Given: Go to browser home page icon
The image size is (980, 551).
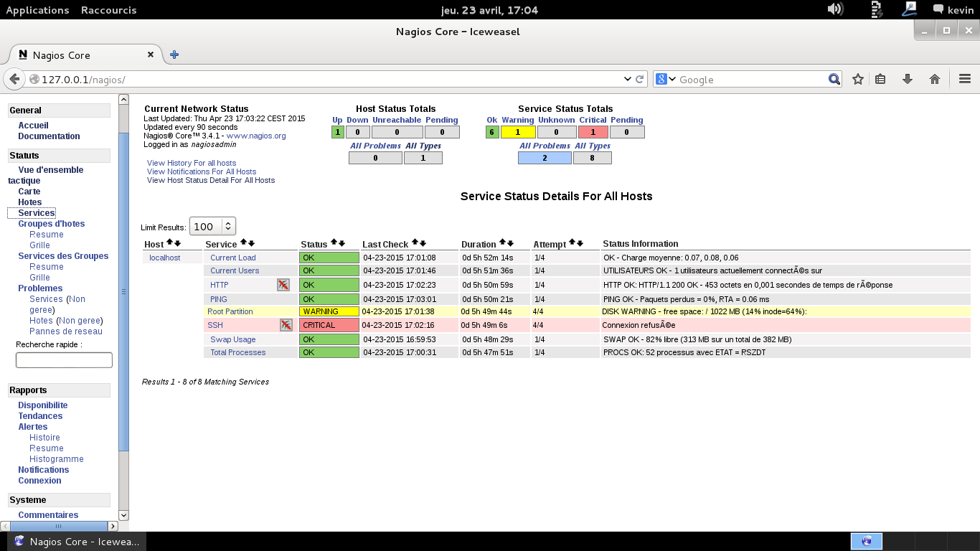Looking at the screenshot, I should tap(934, 79).
